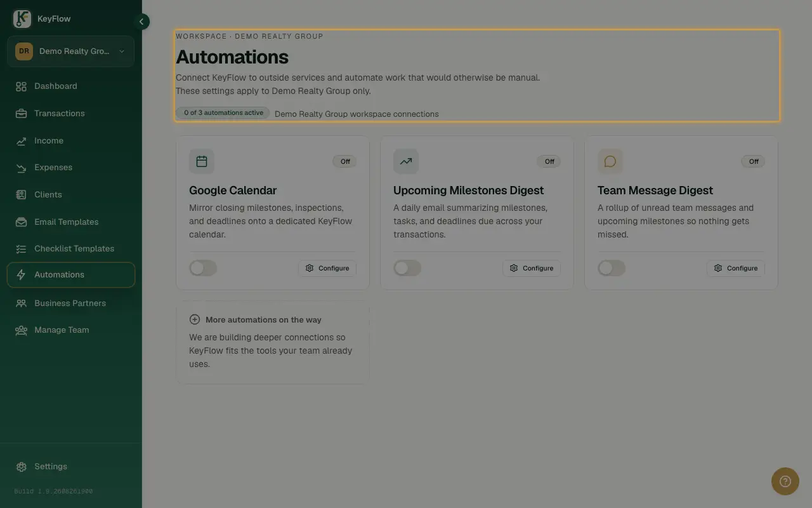Switch on the Team Message Digest toggle
The width and height of the screenshot is (812, 508).
coord(612,268)
